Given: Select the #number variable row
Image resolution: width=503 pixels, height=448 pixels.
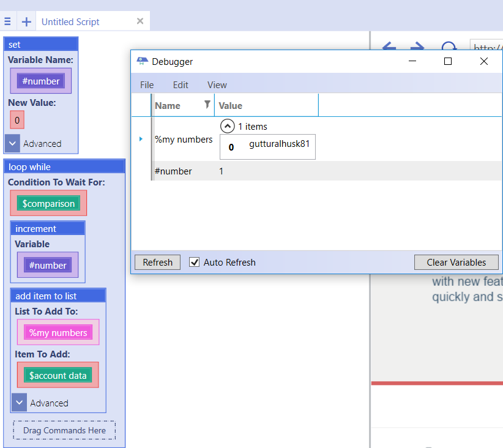Looking at the screenshot, I should click(327, 171).
